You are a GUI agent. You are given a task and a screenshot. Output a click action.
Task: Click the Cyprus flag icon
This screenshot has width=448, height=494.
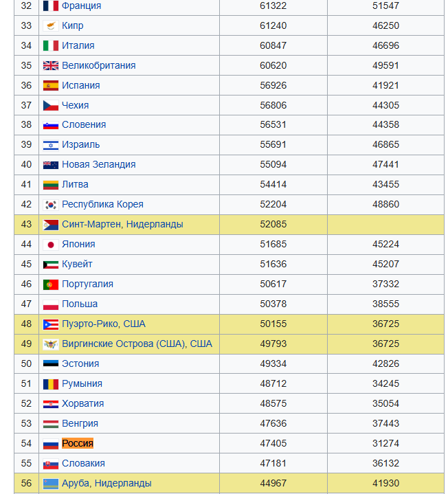51,25
